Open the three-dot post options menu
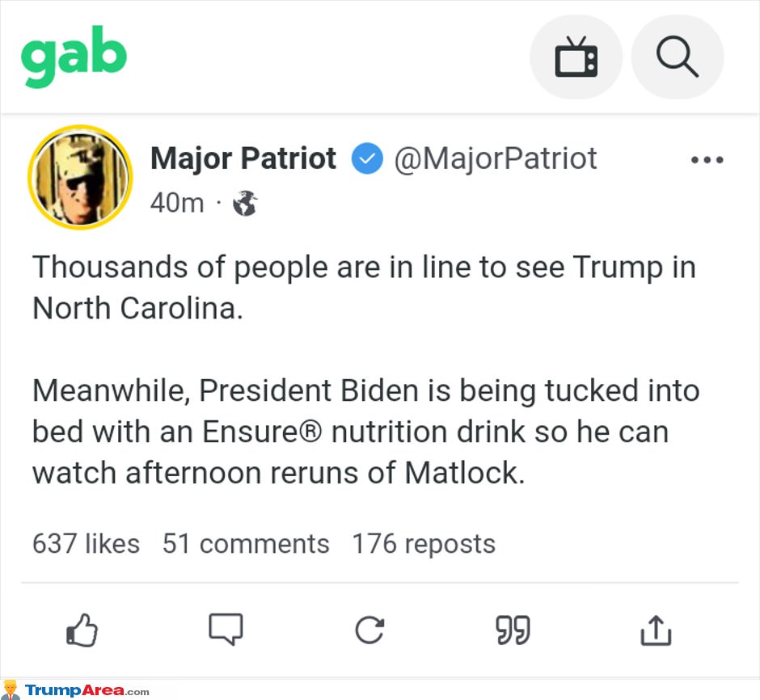Screen dimensions: 760x700 tap(707, 160)
